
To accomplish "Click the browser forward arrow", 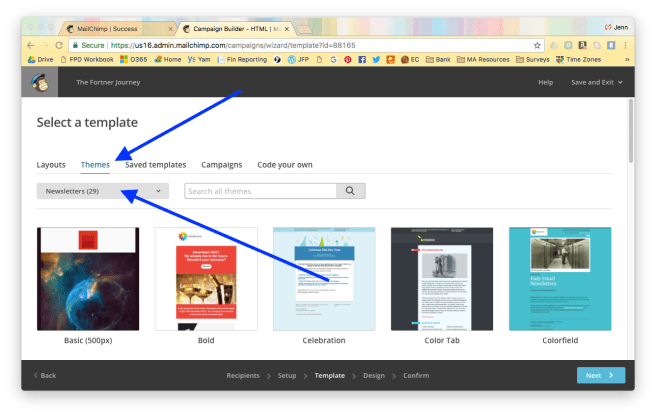I will click(44, 45).
